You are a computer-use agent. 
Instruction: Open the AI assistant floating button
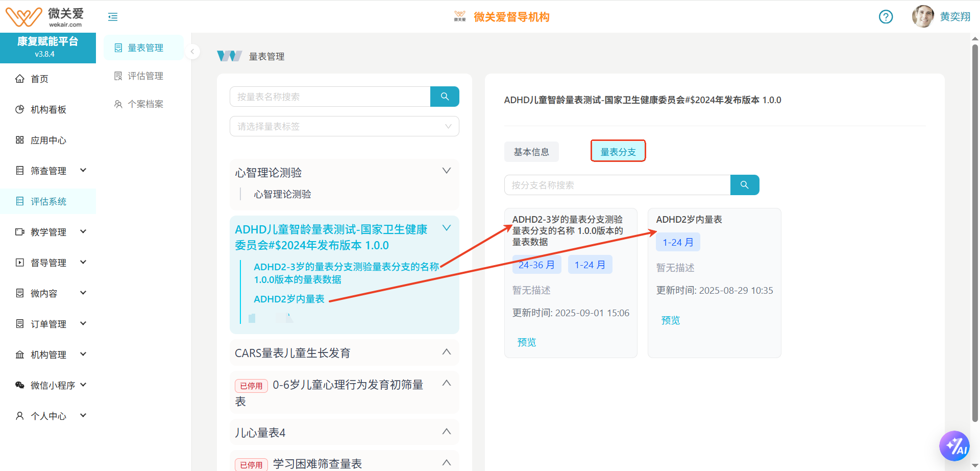(954, 445)
